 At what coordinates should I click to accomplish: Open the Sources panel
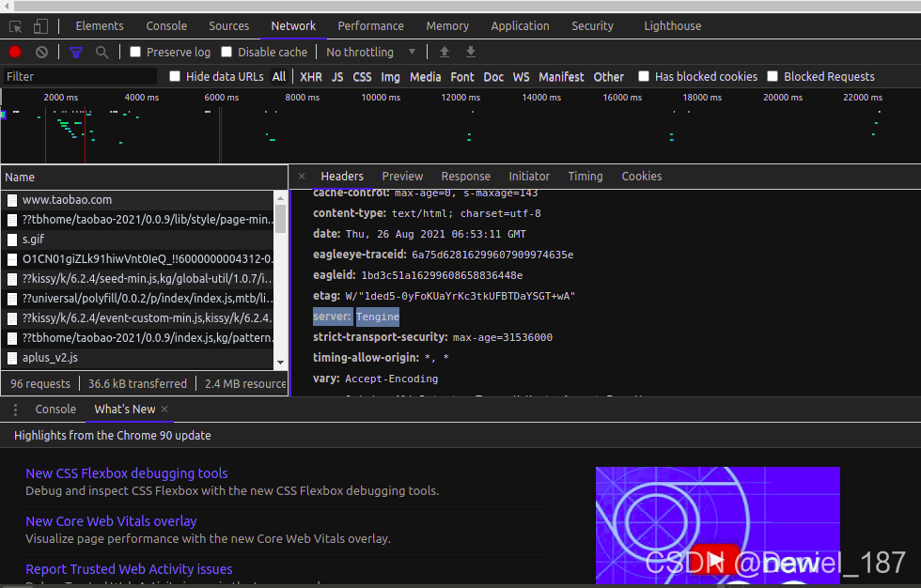[228, 25]
